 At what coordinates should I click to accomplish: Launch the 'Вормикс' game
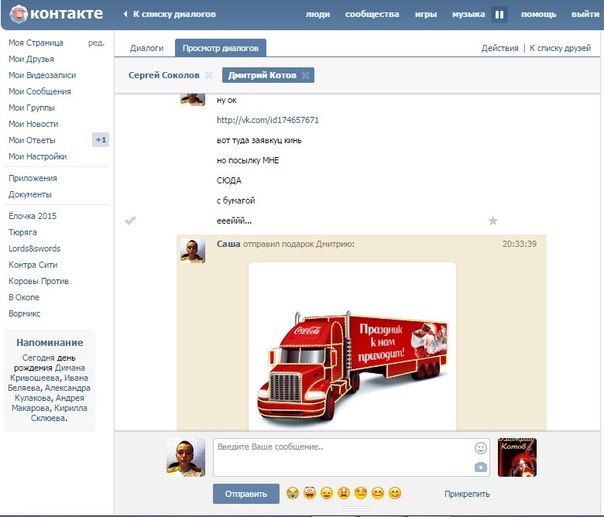point(24,313)
